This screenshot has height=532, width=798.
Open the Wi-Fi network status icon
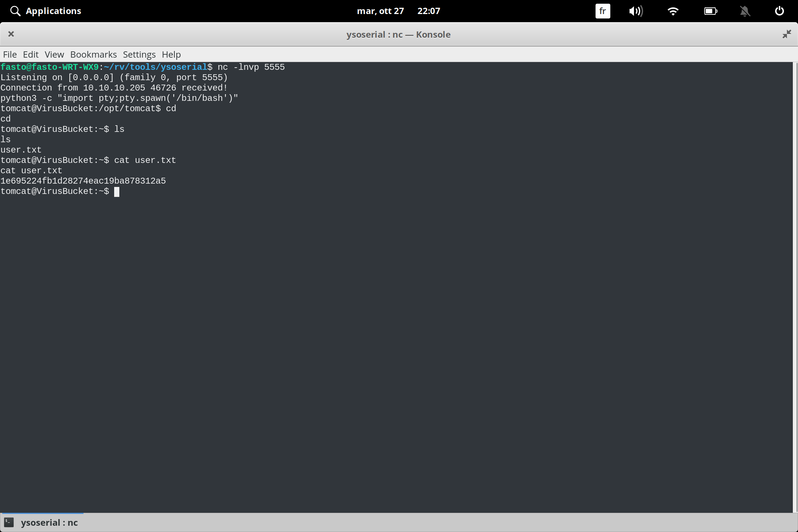[673, 11]
